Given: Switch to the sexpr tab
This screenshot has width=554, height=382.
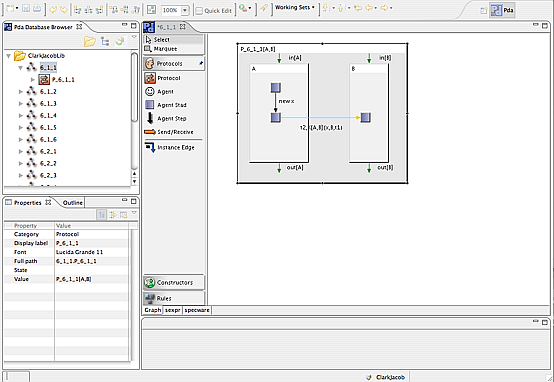Looking at the screenshot, I should click(x=172, y=310).
